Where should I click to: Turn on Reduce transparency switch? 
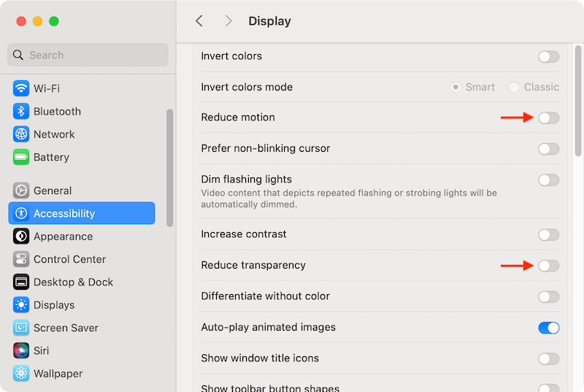click(548, 266)
